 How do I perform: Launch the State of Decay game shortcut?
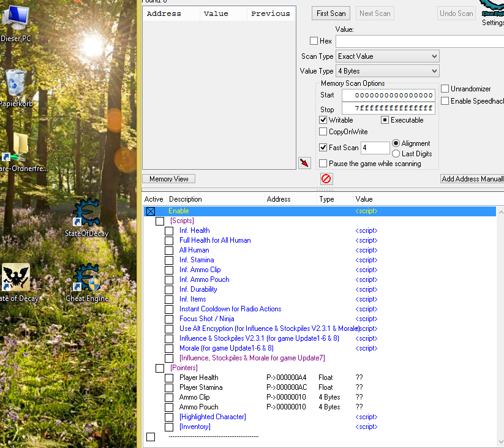(x=17, y=283)
